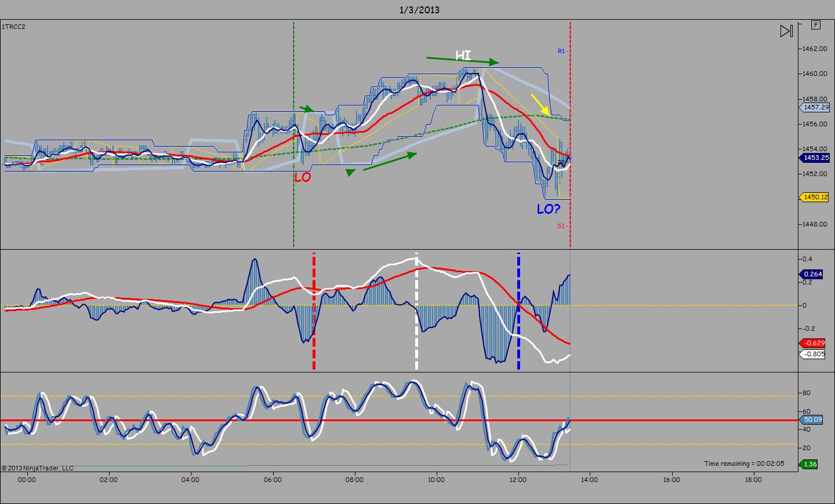Click the Time remaining countdown text
The width and height of the screenshot is (835, 504).
tap(745, 463)
